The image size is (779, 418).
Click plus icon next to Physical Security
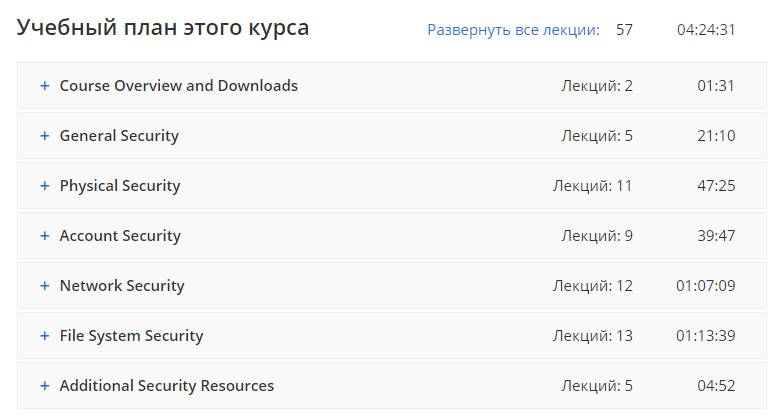(44, 186)
